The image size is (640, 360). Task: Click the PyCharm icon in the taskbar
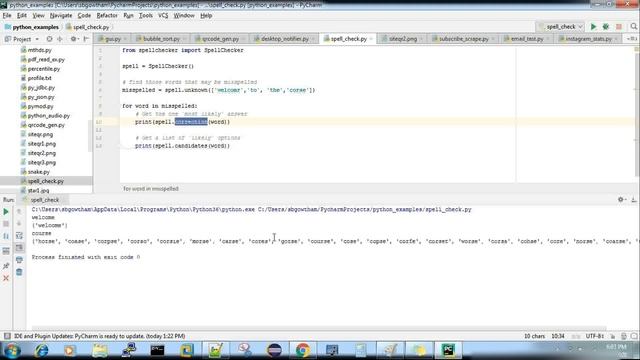448,350
